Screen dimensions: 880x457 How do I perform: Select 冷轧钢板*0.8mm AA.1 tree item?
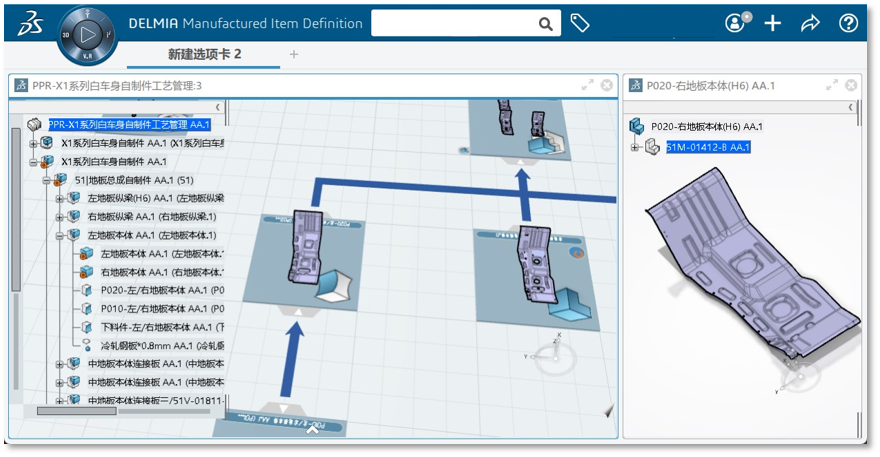coord(162,346)
